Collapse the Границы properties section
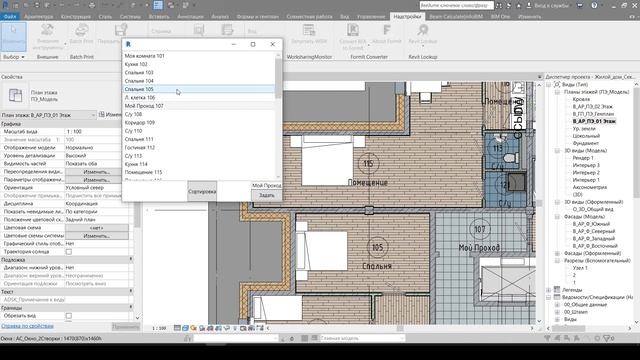This screenshot has height=360, width=640. (131, 307)
